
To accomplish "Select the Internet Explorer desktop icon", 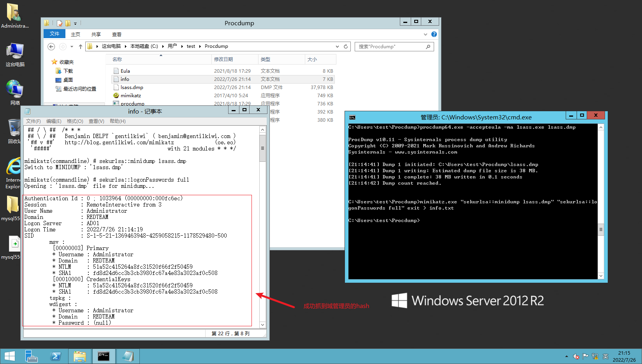I will pyautogui.click(x=13, y=173).
